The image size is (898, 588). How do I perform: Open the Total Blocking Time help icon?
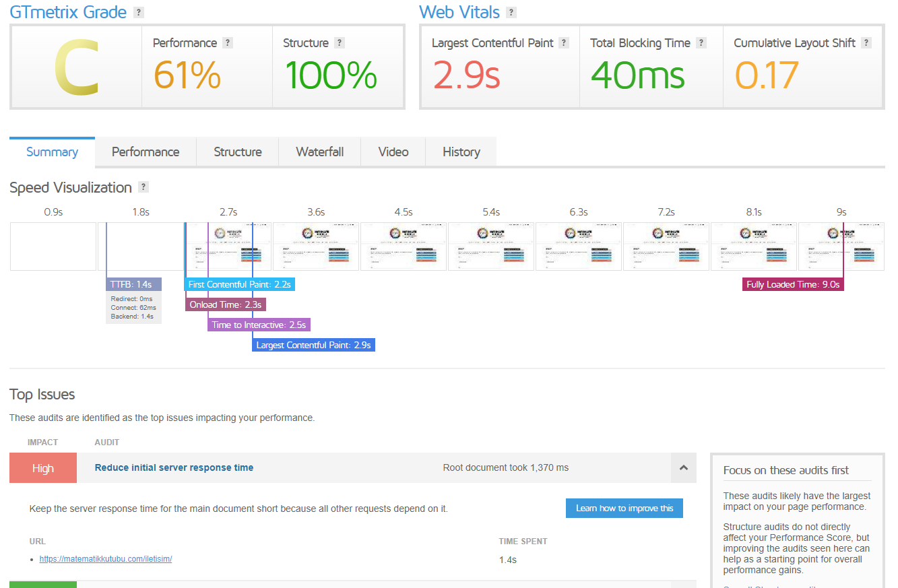pyautogui.click(x=701, y=42)
